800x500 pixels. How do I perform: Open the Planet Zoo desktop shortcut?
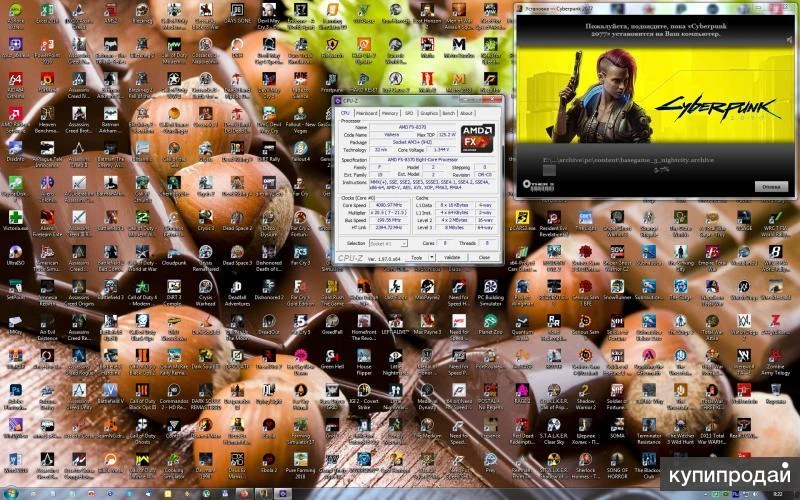point(490,321)
